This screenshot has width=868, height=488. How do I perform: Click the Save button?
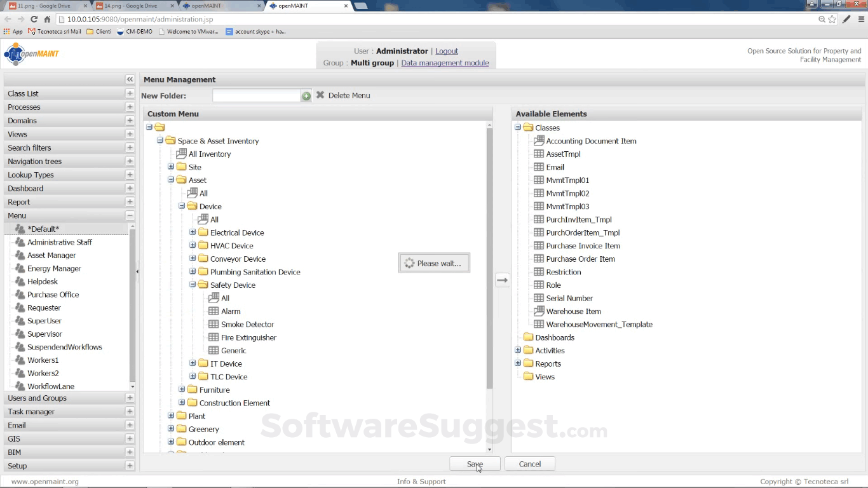pos(475,464)
